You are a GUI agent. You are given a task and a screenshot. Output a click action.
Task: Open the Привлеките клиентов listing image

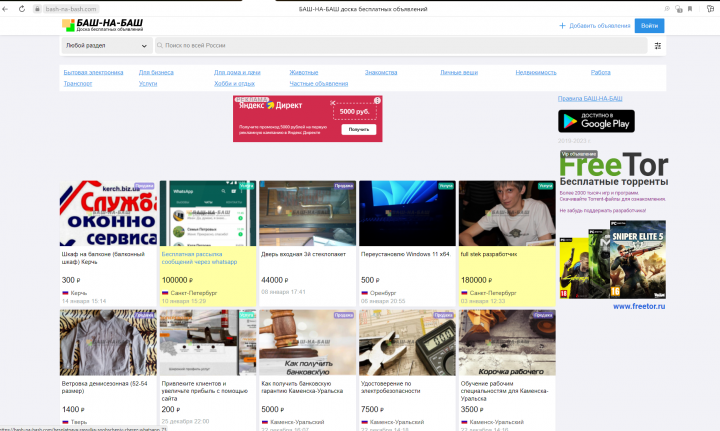[x=208, y=343]
